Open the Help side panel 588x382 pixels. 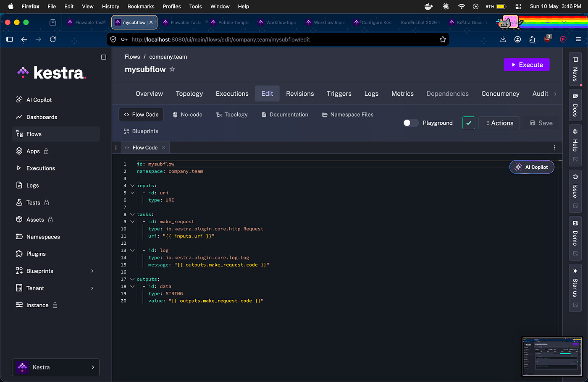point(575,145)
